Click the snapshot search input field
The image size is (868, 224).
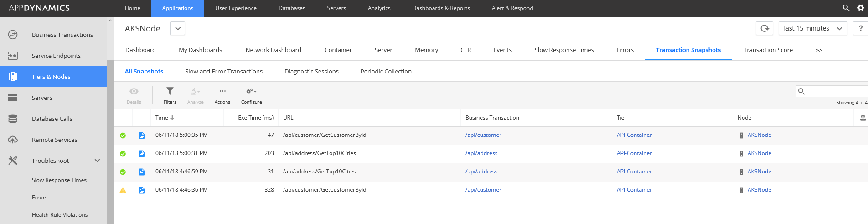832,91
